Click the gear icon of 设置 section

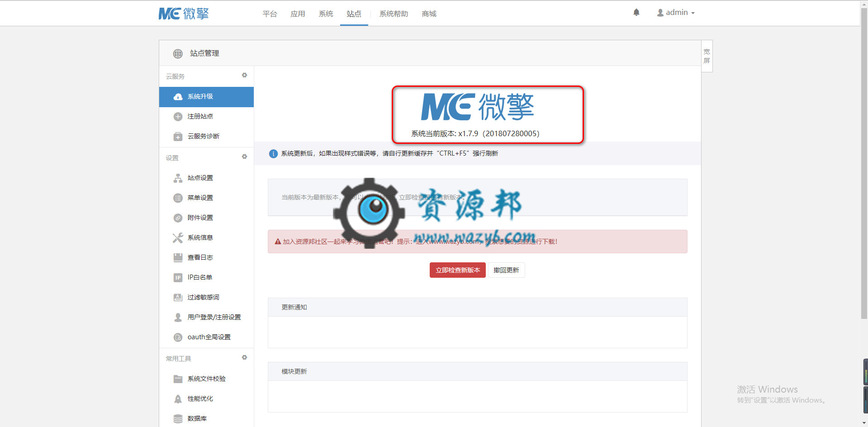click(245, 157)
